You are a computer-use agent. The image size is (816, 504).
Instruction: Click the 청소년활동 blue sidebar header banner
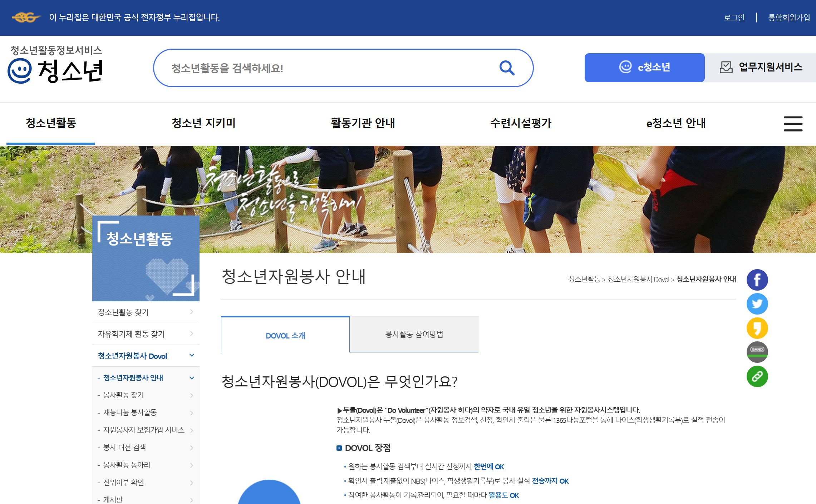pos(146,258)
